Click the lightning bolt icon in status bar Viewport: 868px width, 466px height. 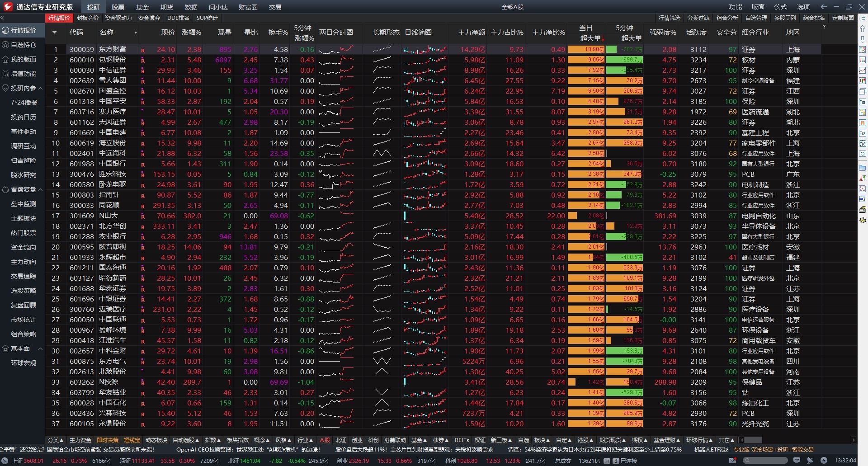pyautogui.click(x=824, y=460)
